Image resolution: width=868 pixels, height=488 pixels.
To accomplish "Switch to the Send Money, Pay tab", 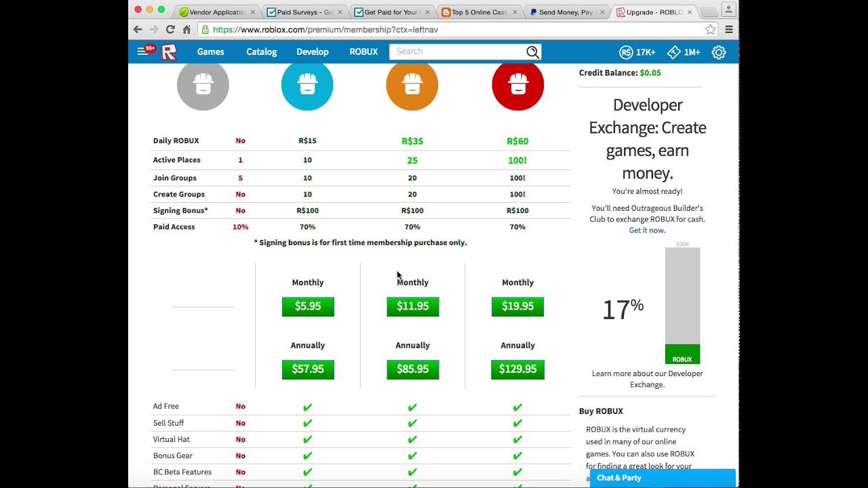I will pos(566,12).
